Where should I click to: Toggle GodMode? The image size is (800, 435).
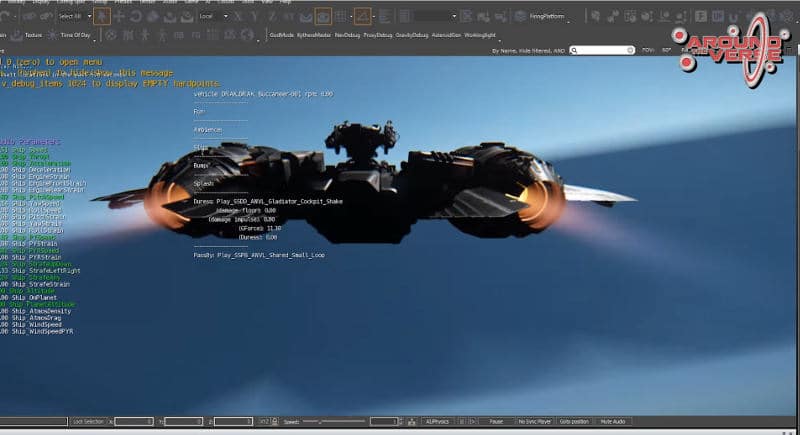[281, 35]
